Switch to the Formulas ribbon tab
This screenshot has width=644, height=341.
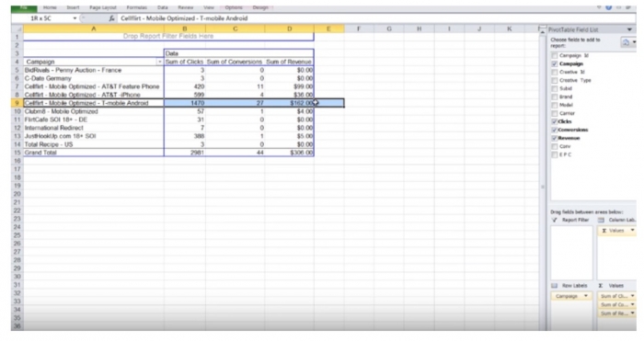(x=137, y=7)
